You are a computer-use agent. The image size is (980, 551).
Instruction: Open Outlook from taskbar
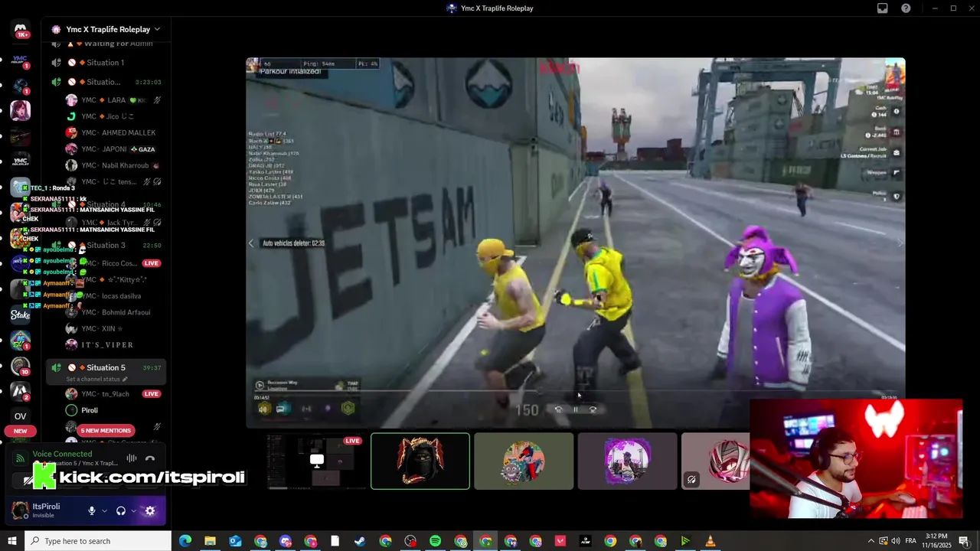235,541
